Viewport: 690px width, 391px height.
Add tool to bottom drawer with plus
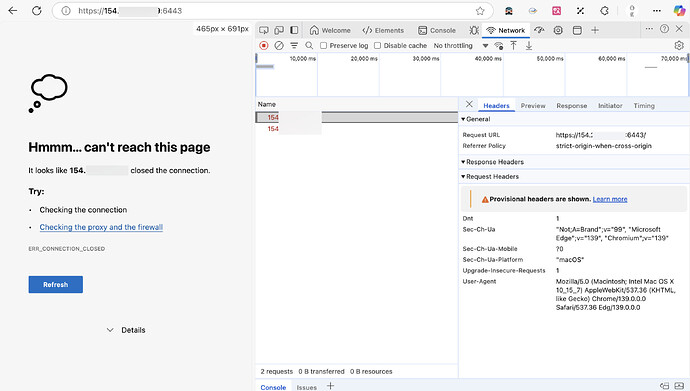pyautogui.click(x=330, y=386)
